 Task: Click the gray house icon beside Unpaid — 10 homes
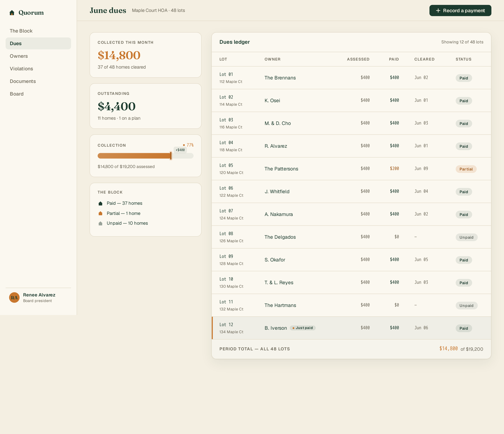(x=100, y=223)
